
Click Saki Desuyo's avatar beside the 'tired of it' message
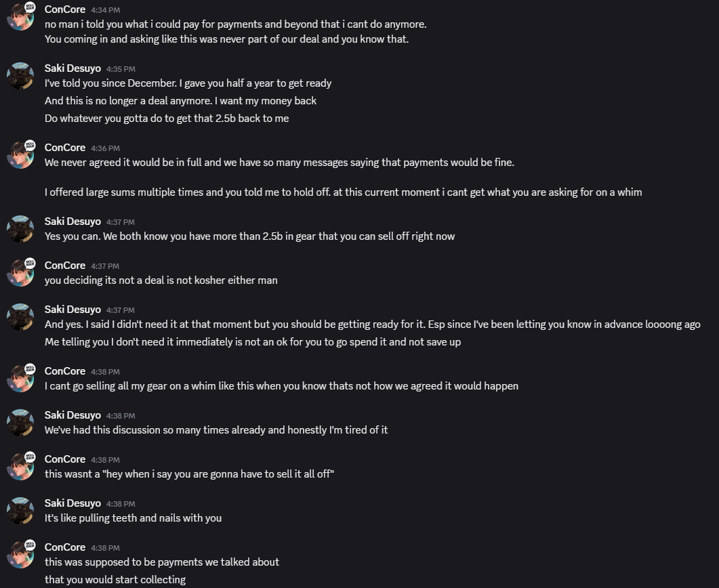(20, 423)
